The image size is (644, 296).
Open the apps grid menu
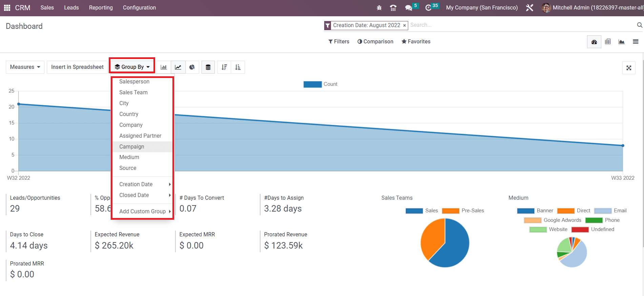(x=7, y=7)
